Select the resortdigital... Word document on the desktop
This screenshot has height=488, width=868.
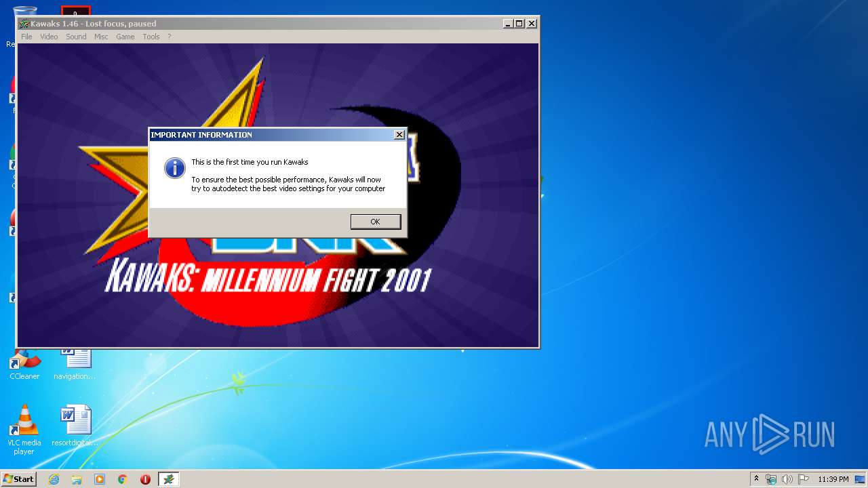[x=75, y=427]
